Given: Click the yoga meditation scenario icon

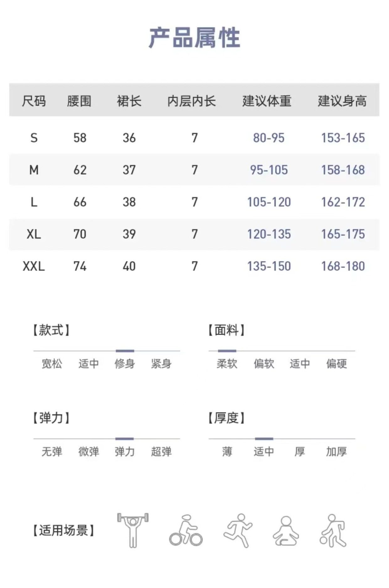Looking at the screenshot, I should pyautogui.click(x=285, y=531).
